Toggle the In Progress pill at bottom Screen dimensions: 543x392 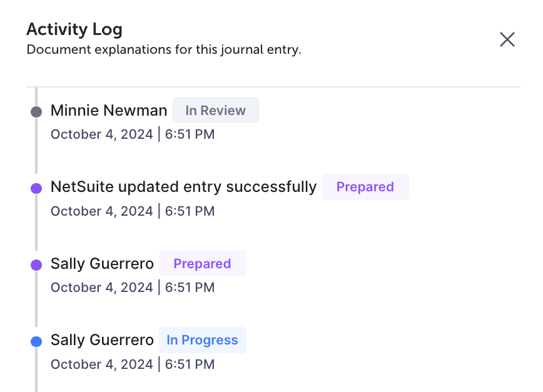tap(202, 339)
